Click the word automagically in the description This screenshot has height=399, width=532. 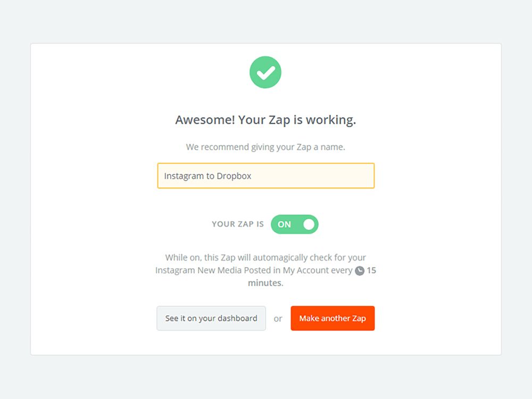coord(282,257)
